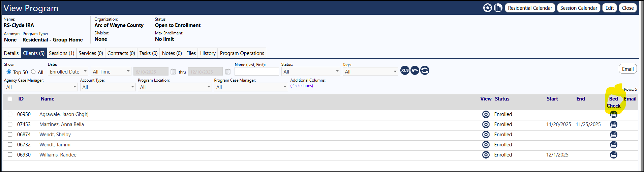This screenshot has height=172, width=644.
Task: Open the Agency Case Manager dropdown
Action: click(41, 87)
